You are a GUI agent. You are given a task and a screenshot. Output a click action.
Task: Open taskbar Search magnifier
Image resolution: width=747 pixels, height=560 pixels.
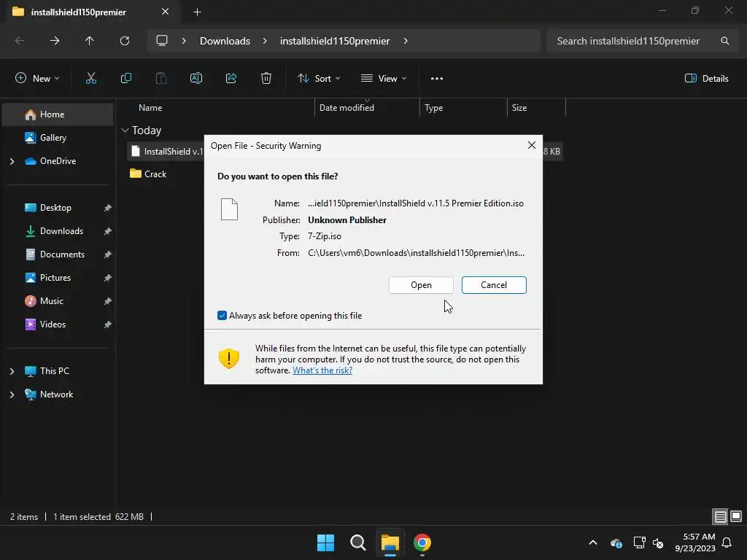coord(357,542)
